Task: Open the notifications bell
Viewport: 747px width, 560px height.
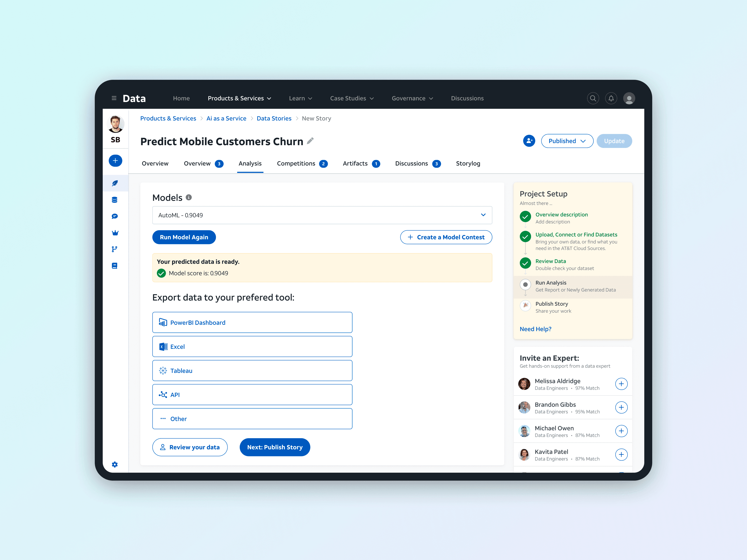Action: (611, 98)
